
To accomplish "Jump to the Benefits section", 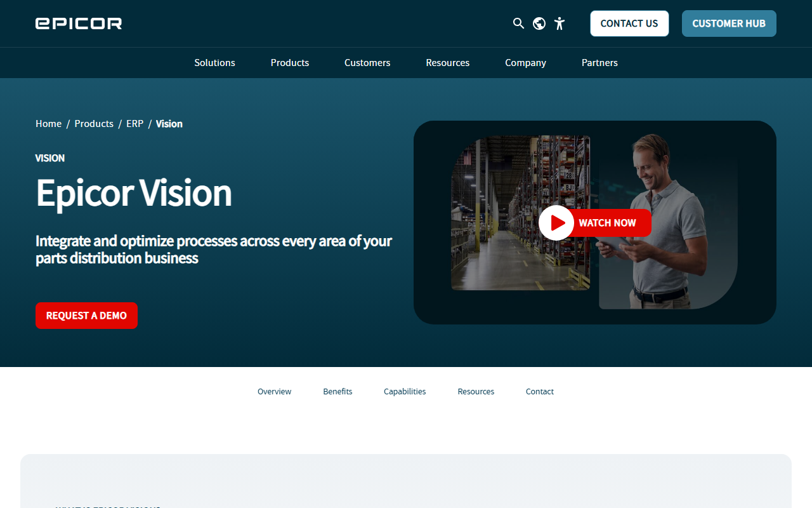I will pos(337,392).
